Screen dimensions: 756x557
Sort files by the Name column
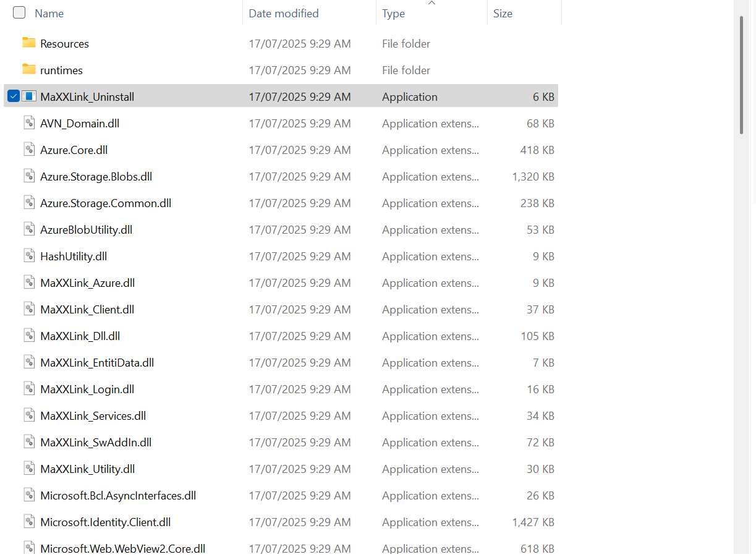(x=49, y=13)
